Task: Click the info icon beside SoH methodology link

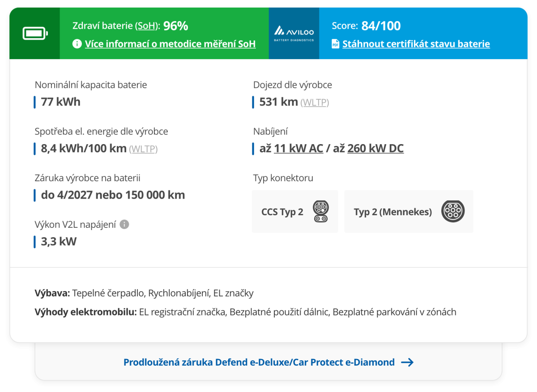Action: [x=77, y=44]
